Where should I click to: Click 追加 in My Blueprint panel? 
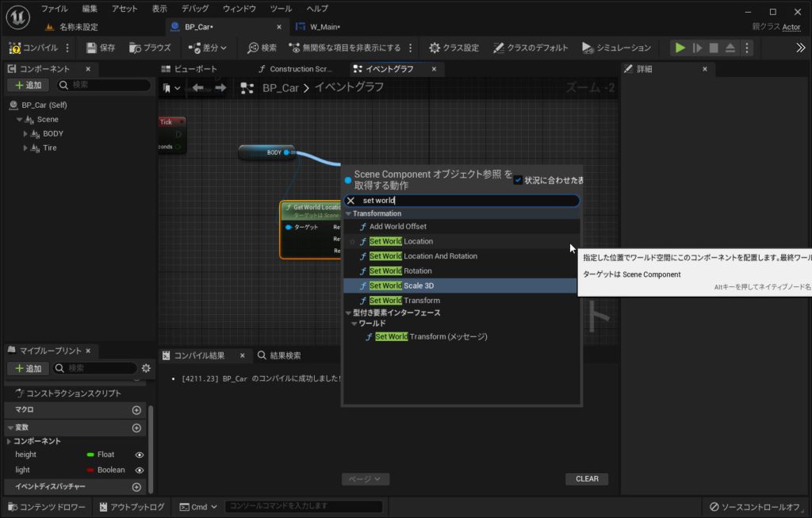pyautogui.click(x=28, y=368)
